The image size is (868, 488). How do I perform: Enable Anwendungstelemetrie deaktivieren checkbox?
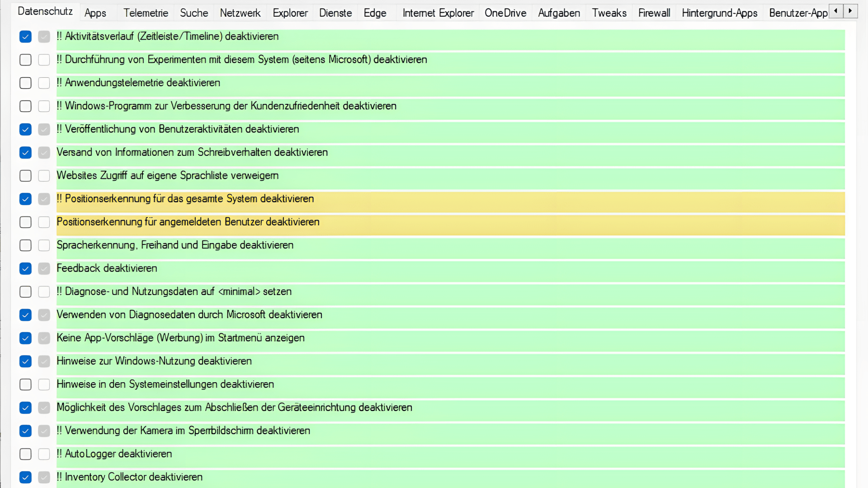pos(25,83)
